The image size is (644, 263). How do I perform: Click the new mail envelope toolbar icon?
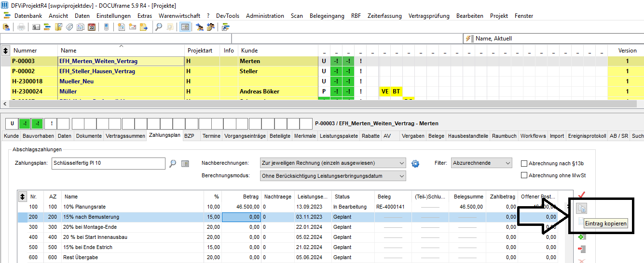pyautogui.click(x=133, y=27)
